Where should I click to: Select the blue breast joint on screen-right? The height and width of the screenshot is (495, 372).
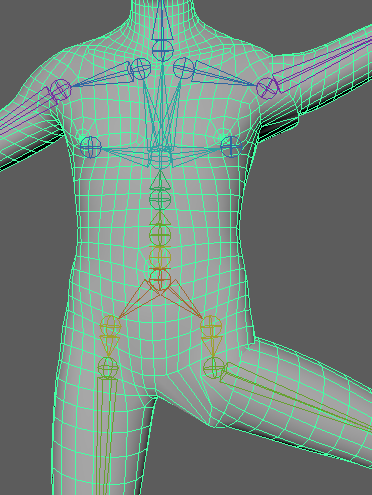231,146
